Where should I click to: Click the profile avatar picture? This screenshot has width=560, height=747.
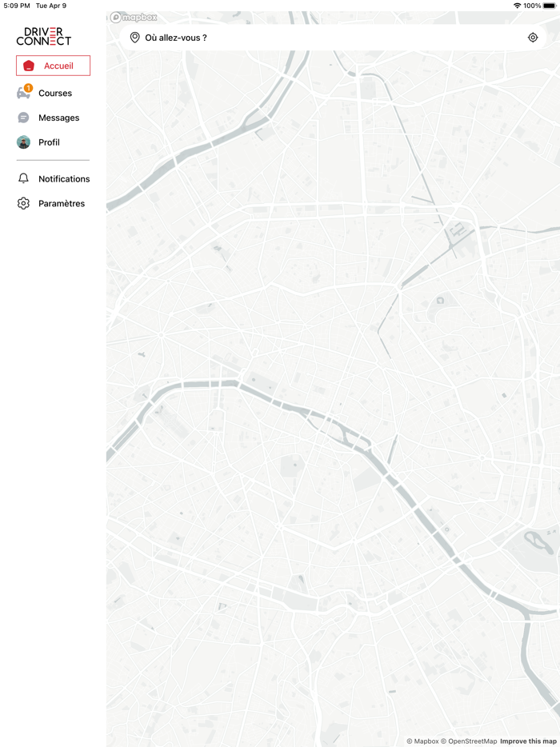[23, 142]
